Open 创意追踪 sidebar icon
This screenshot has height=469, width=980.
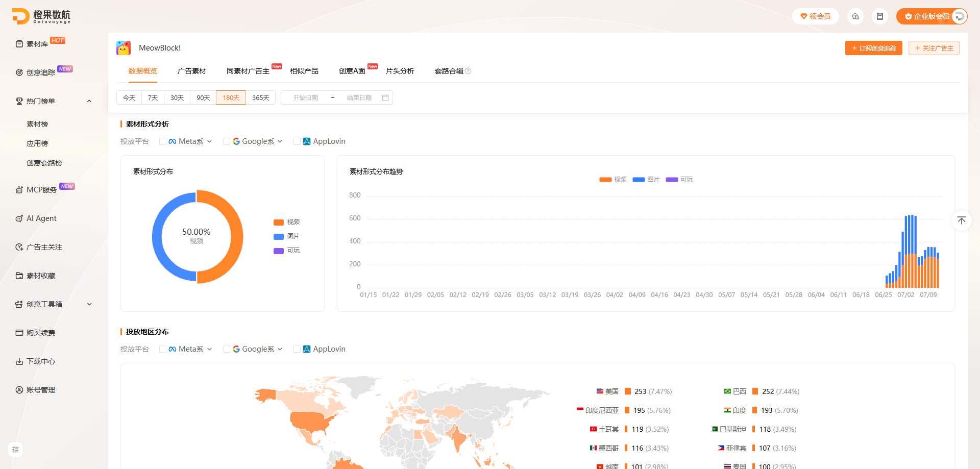coord(19,72)
